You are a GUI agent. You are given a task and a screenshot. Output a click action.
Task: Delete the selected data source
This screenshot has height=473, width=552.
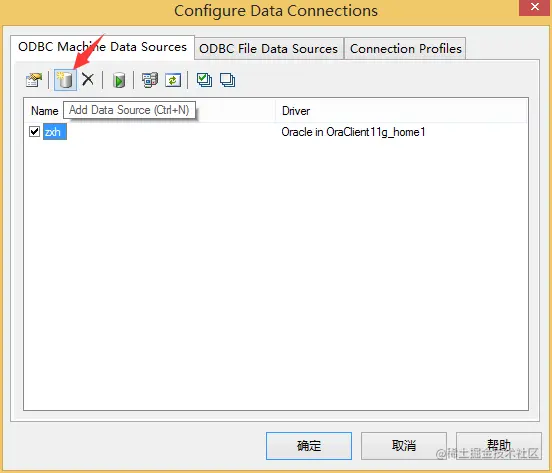[x=88, y=80]
